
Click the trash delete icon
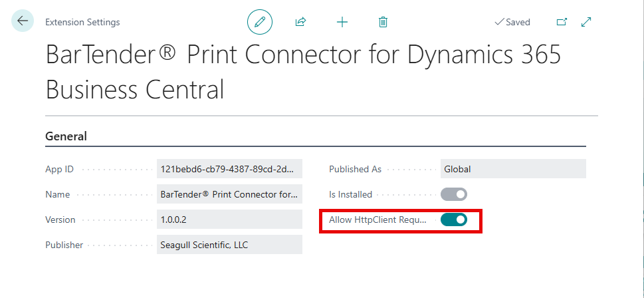383,22
